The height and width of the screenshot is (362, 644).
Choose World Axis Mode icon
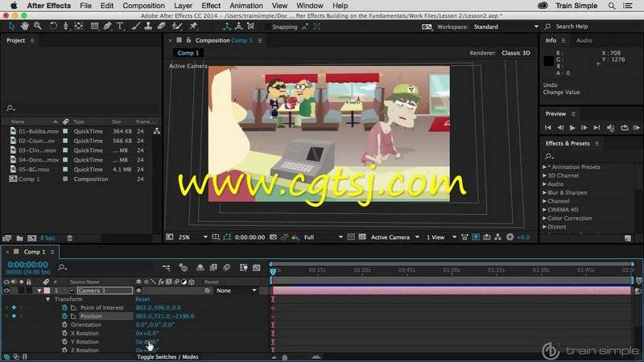(238, 27)
